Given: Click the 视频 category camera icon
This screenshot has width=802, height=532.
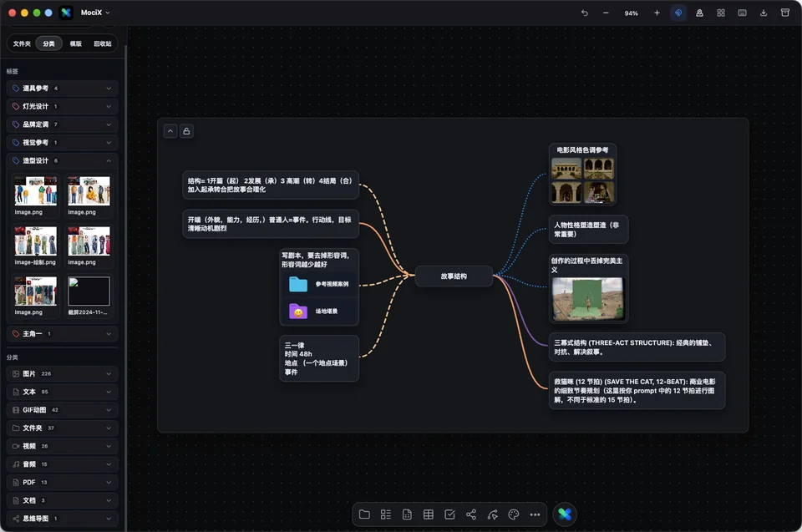Looking at the screenshot, I should tap(16, 446).
